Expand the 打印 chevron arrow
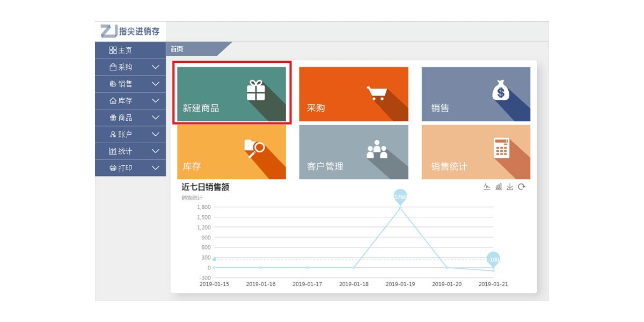The width and height of the screenshot is (644, 322). coord(156,168)
